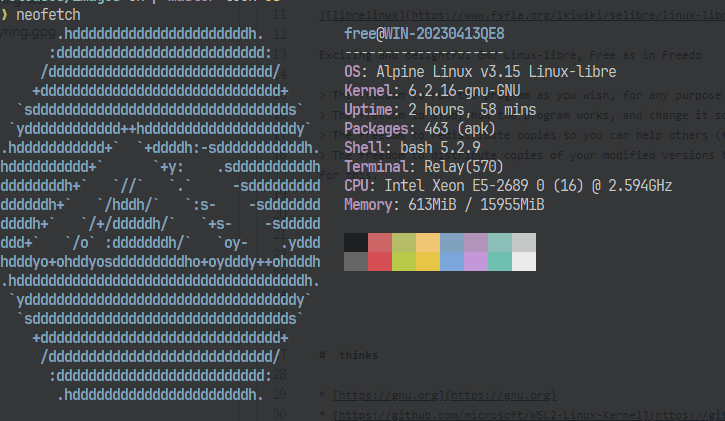This screenshot has height=421, width=725.
Task: Click the Terminal line Relay(570)
Action: 424,166
